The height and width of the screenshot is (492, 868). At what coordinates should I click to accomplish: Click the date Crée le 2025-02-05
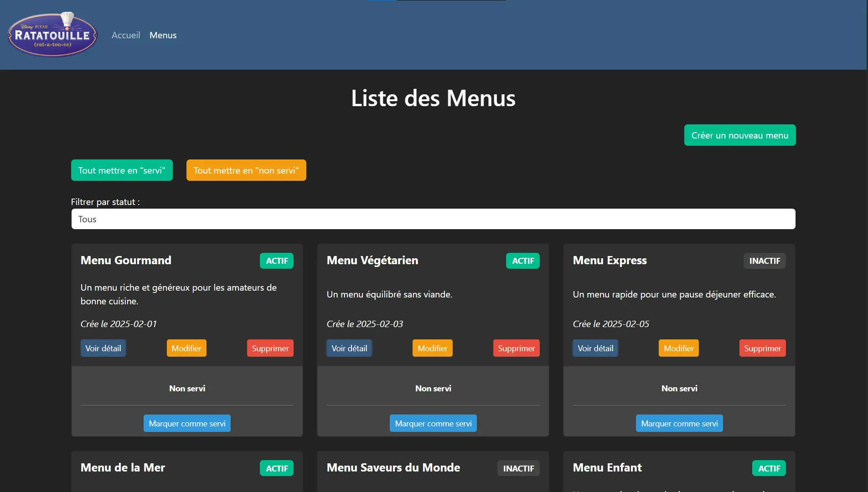click(611, 324)
